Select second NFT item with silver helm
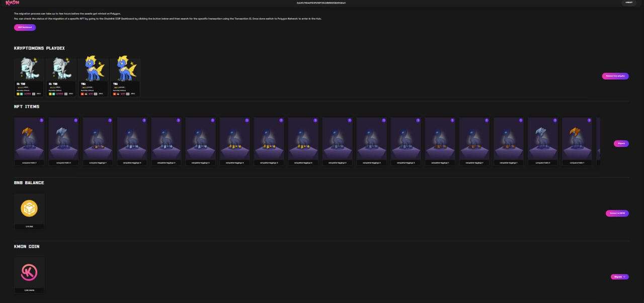This screenshot has width=644, height=303. coord(63,141)
